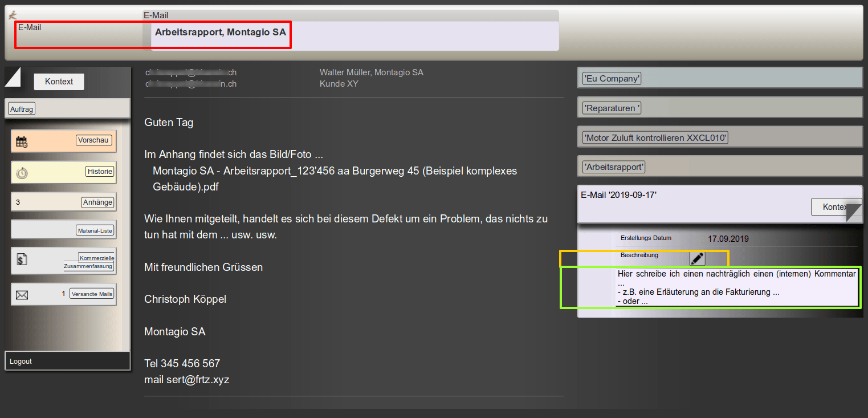This screenshot has height=418, width=868.
Task: Open 'Motor Zuluft kontrollieren XXCL010' entry
Action: point(655,138)
